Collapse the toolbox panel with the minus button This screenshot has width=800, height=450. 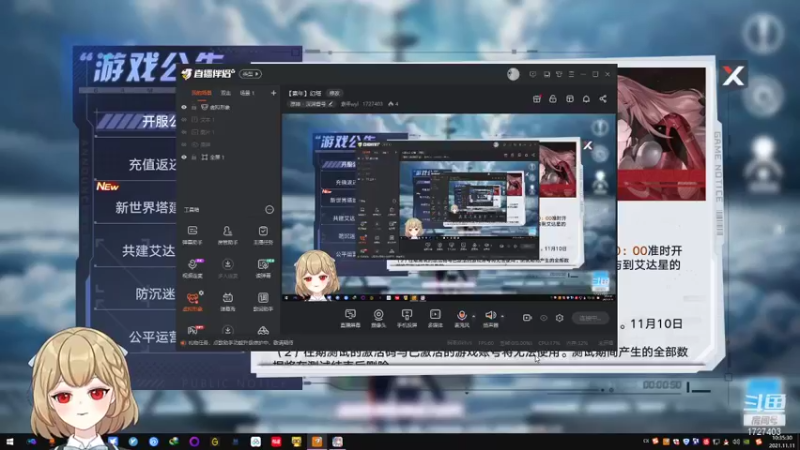click(x=269, y=210)
